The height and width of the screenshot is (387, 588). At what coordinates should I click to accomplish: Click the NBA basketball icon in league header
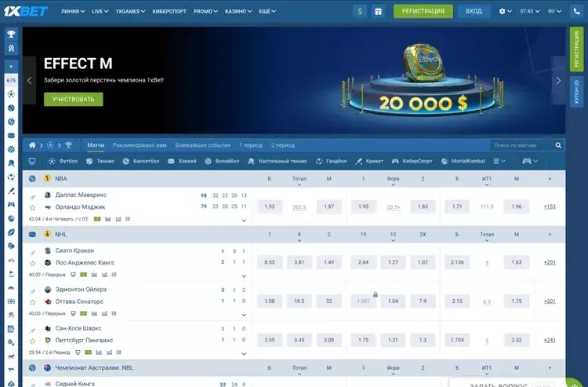[32, 179]
